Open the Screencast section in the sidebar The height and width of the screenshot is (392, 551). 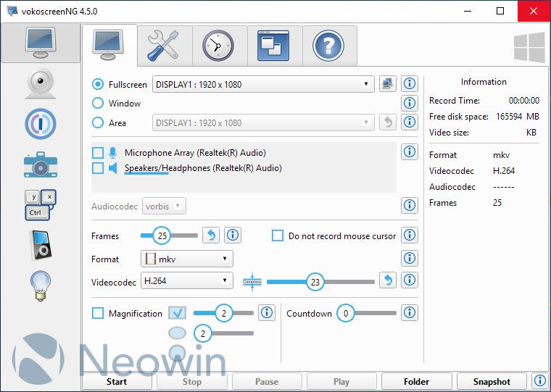41,43
